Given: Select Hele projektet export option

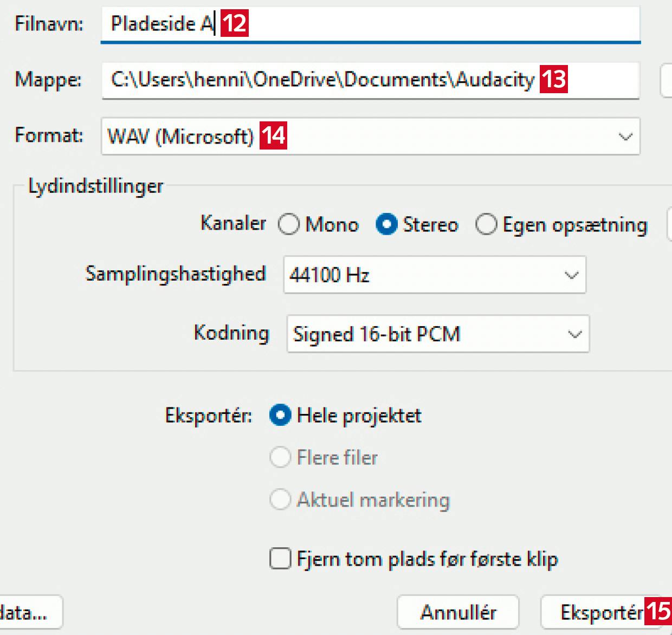Looking at the screenshot, I should (280, 416).
